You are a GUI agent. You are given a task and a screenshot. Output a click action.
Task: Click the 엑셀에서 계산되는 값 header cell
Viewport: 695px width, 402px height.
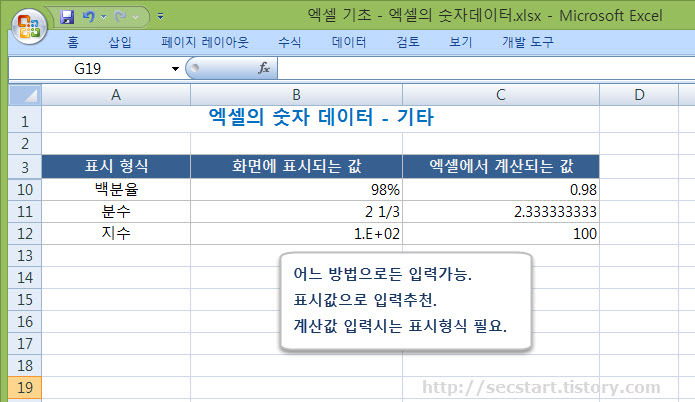[501, 167]
